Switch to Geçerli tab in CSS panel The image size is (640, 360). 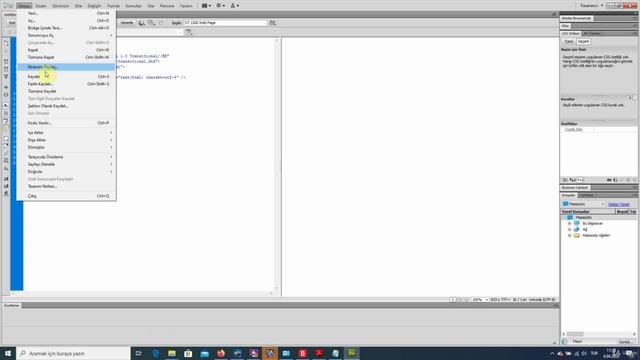(583, 42)
